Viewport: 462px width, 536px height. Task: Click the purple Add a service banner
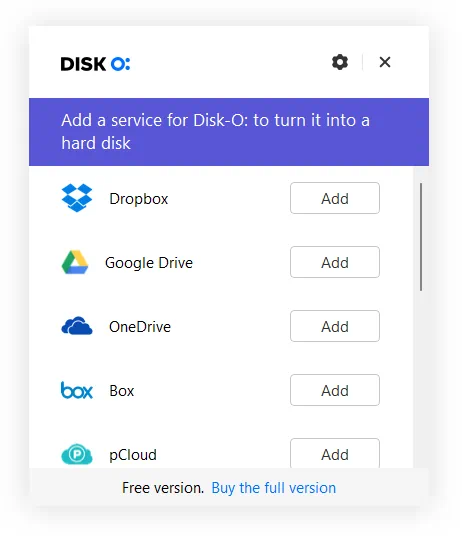[229, 132]
